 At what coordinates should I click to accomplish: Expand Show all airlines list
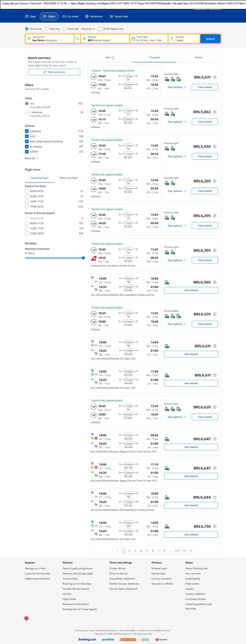click(32, 158)
